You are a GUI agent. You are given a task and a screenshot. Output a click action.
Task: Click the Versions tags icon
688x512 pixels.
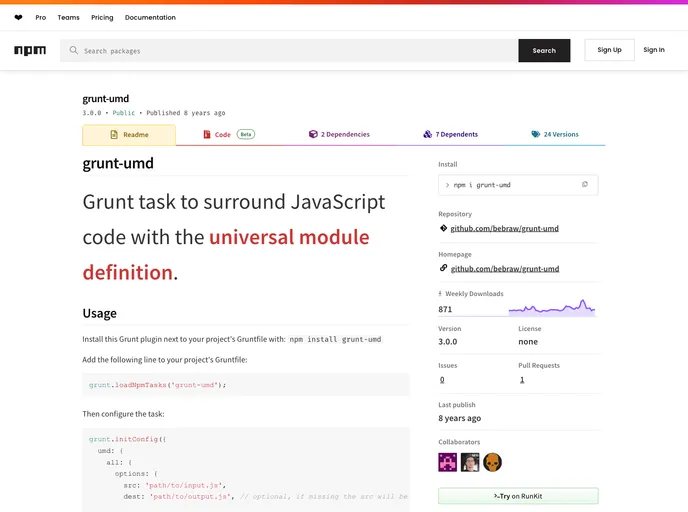[535, 134]
